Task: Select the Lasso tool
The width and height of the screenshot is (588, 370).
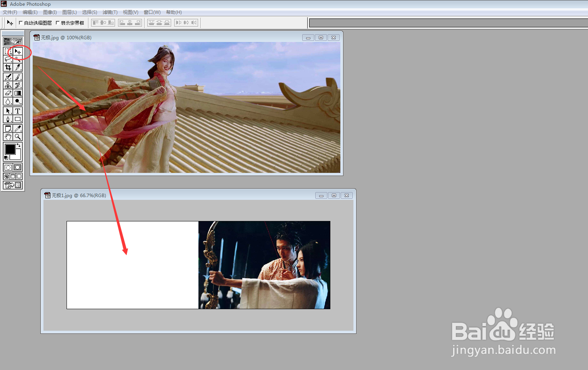Action: coord(8,59)
